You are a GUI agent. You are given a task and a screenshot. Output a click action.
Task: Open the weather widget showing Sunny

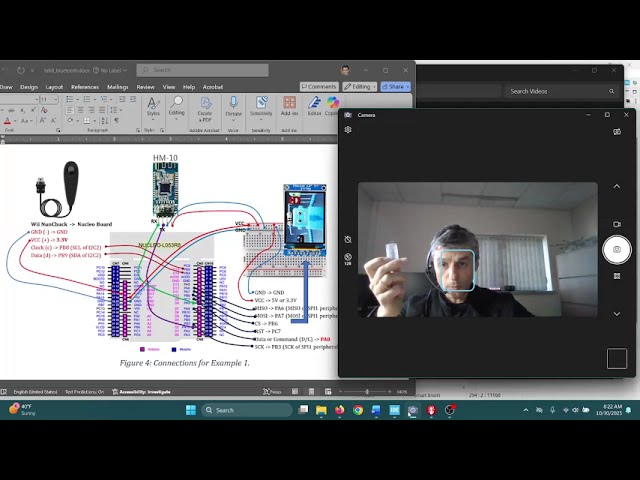point(22,410)
